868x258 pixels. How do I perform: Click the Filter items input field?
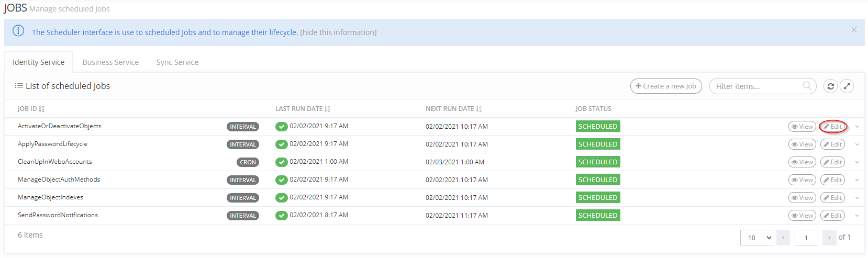pyautogui.click(x=756, y=86)
